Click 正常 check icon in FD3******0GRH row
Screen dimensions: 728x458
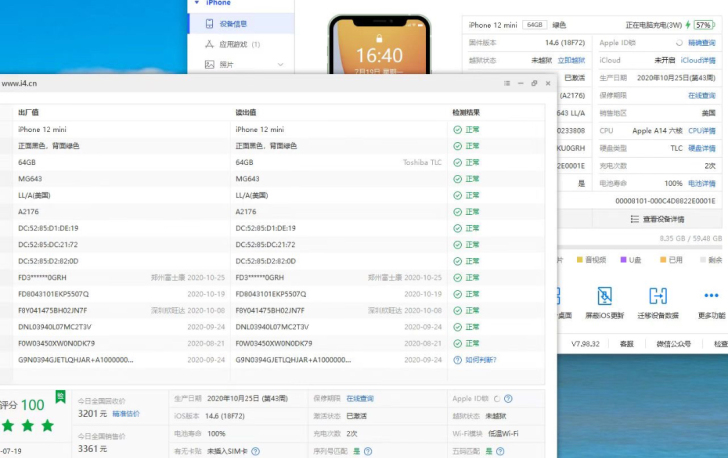(x=457, y=278)
